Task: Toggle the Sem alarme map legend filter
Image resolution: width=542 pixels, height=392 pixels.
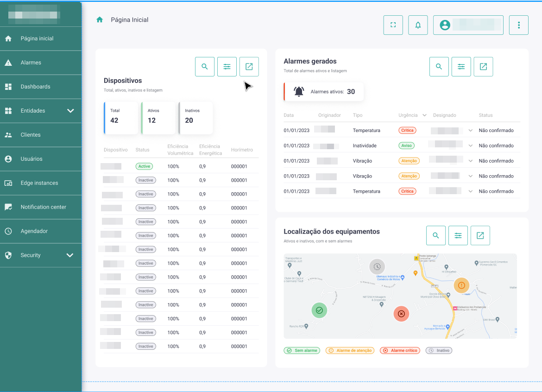Action: pyautogui.click(x=302, y=350)
